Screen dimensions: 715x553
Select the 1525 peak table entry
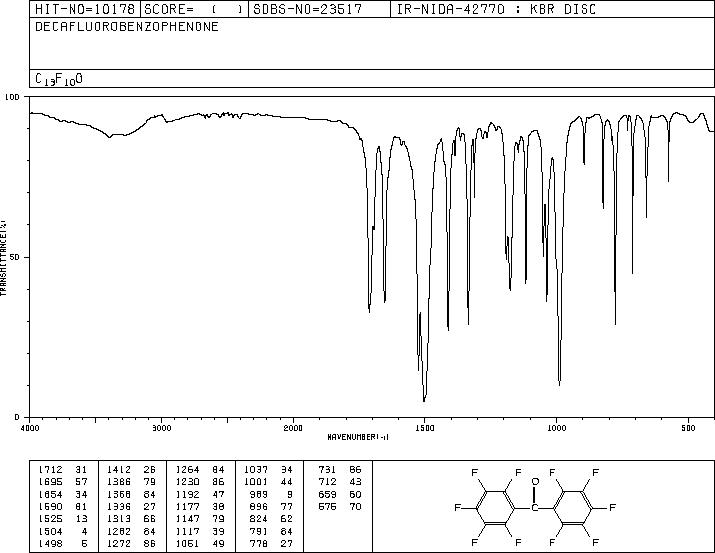click(x=63, y=519)
